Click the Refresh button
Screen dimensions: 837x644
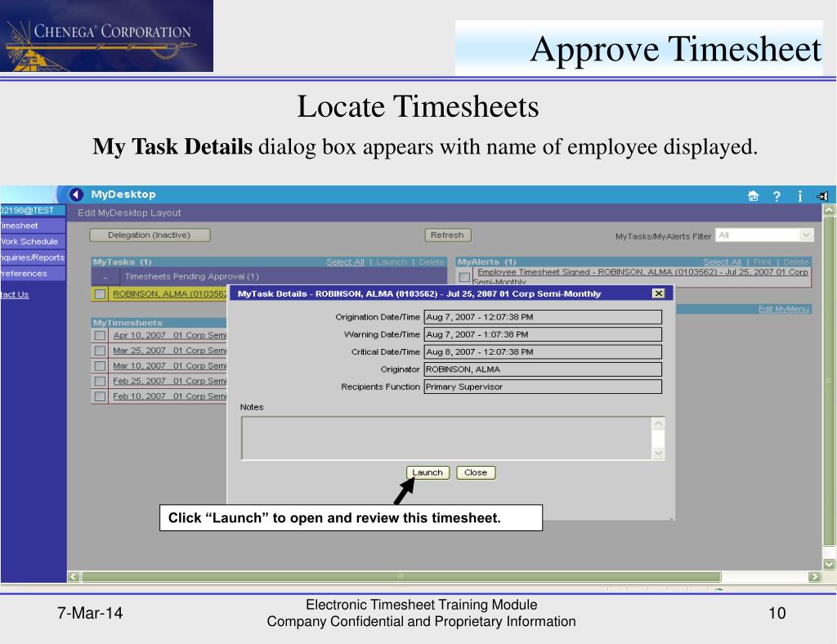click(x=447, y=235)
